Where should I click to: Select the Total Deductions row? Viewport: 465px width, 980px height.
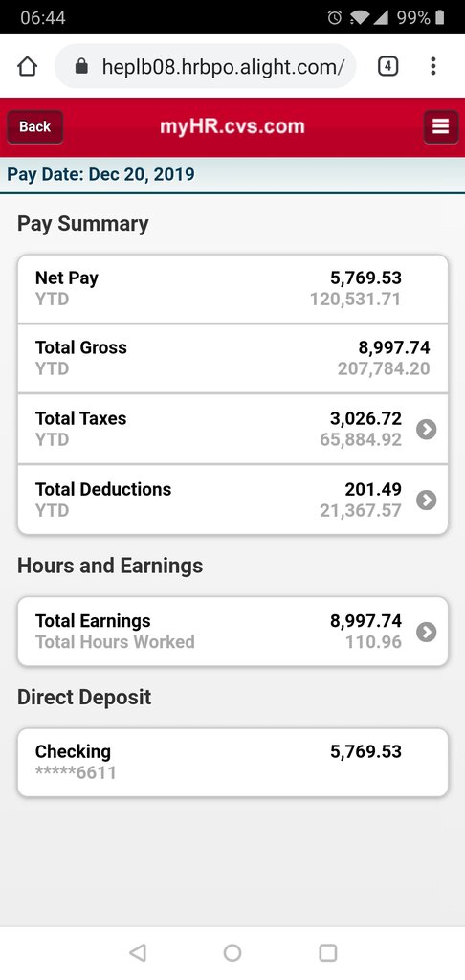[232, 500]
